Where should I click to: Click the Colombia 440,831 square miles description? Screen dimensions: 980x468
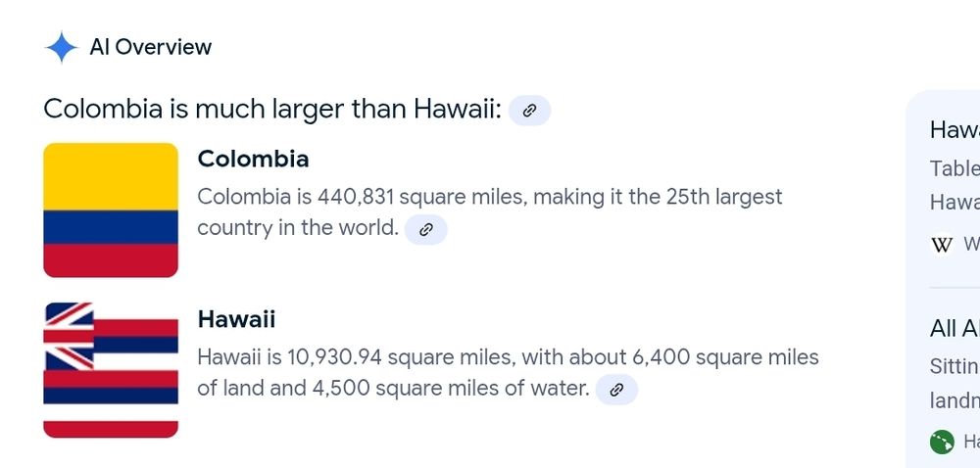tap(489, 212)
